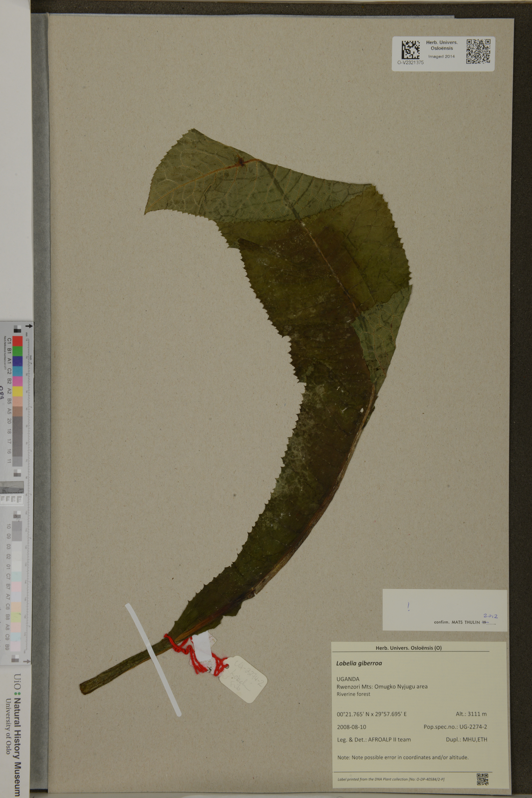
Task: Click the black arrow atop the color chart
Action: pyautogui.click(x=29, y=326)
